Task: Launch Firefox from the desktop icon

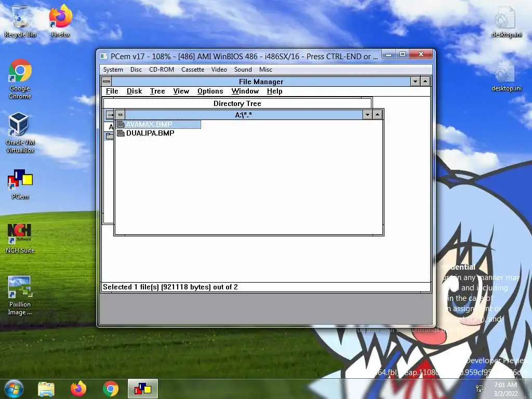Action: tap(60, 21)
